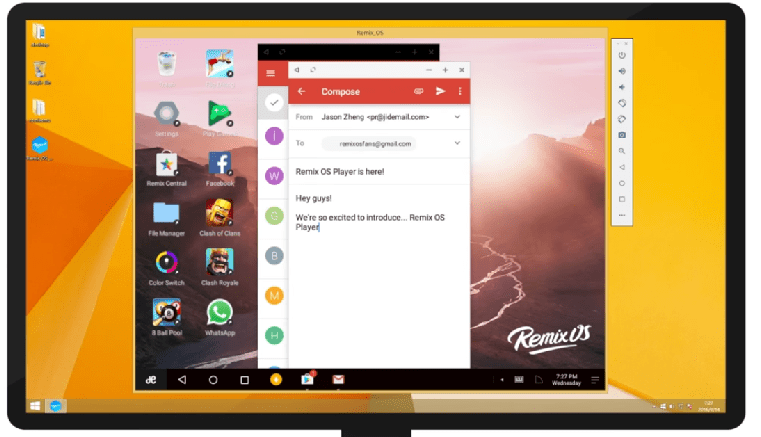
Task: Attach a file with the paperclip icon
Action: click(418, 91)
